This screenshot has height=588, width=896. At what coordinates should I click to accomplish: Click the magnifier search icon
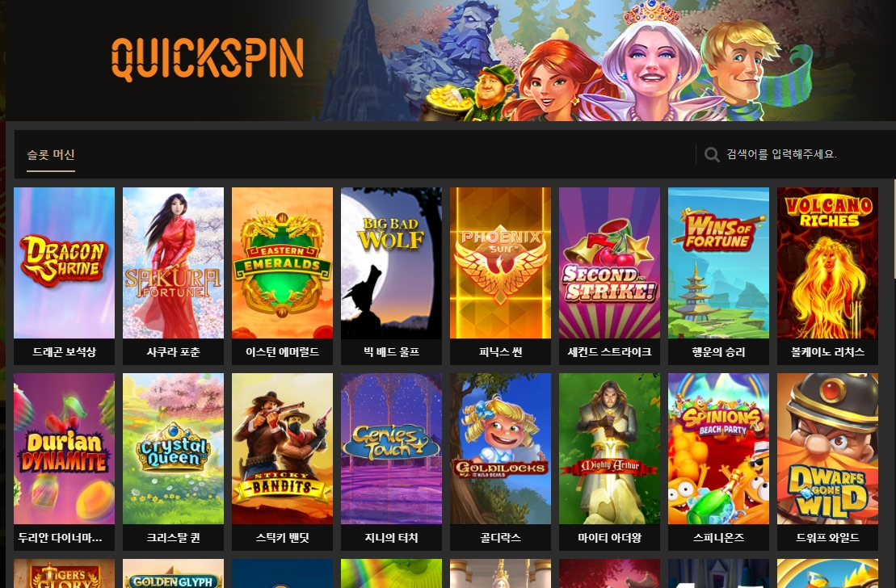[x=712, y=154]
